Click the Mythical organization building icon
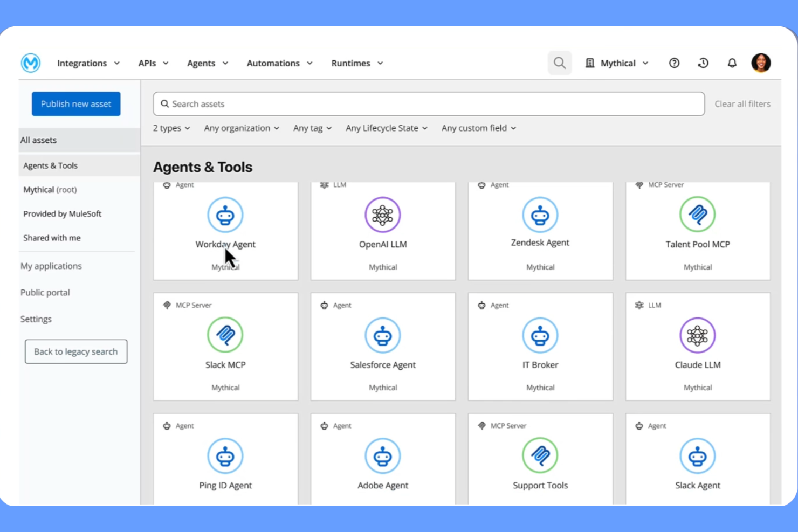Viewport: 798px width, 532px height. [590, 63]
